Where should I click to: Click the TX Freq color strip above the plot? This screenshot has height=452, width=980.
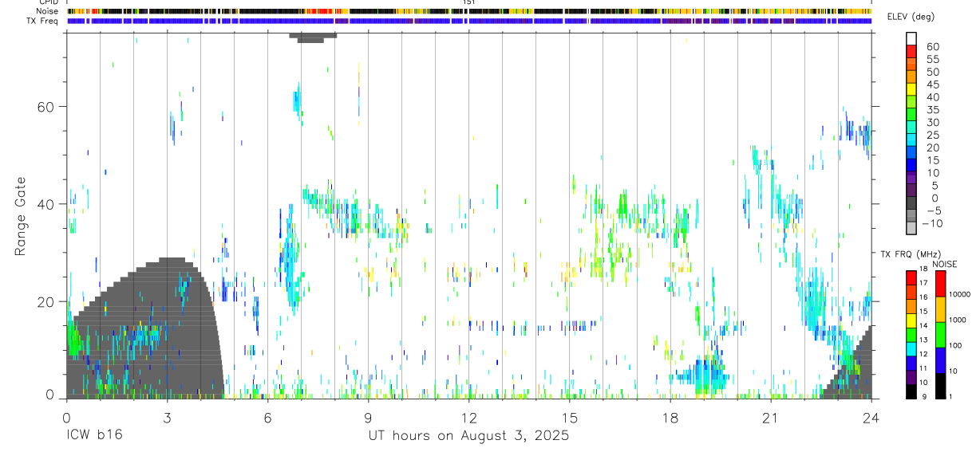tap(469, 21)
